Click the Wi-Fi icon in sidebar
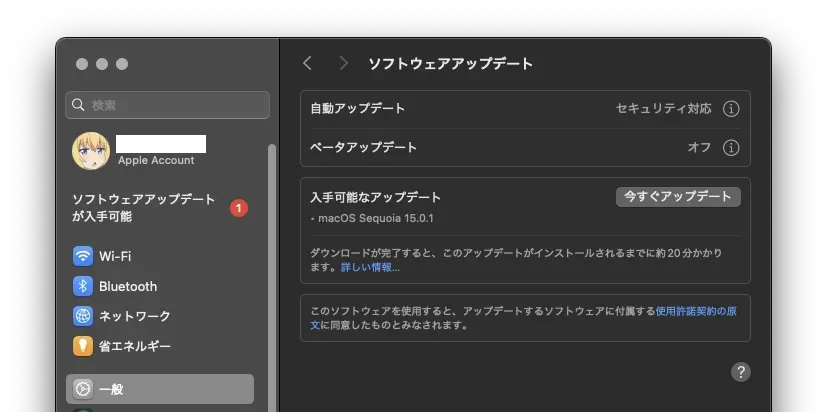 pos(83,256)
